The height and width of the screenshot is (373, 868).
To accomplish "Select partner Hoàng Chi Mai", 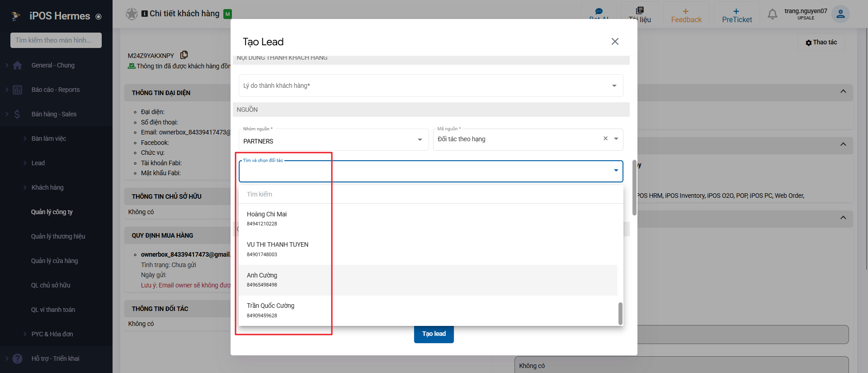I will pyautogui.click(x=428, y=219).
